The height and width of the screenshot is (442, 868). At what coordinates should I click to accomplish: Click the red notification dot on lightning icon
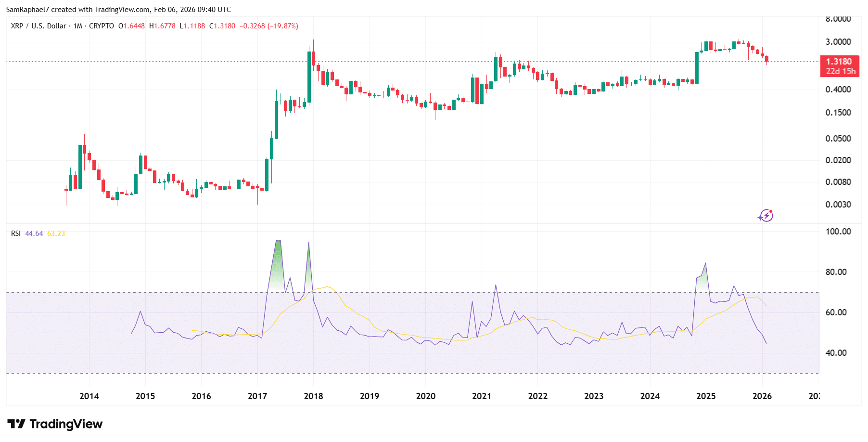coord(772,210)
